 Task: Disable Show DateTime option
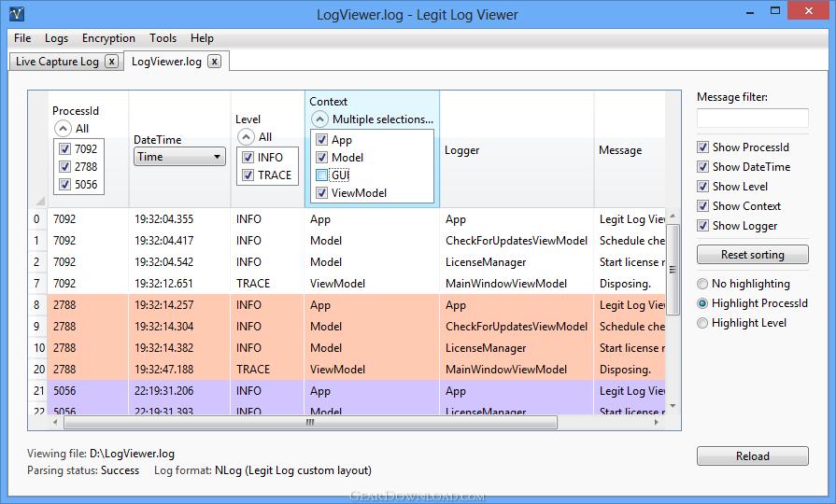(x=703, y=167)
